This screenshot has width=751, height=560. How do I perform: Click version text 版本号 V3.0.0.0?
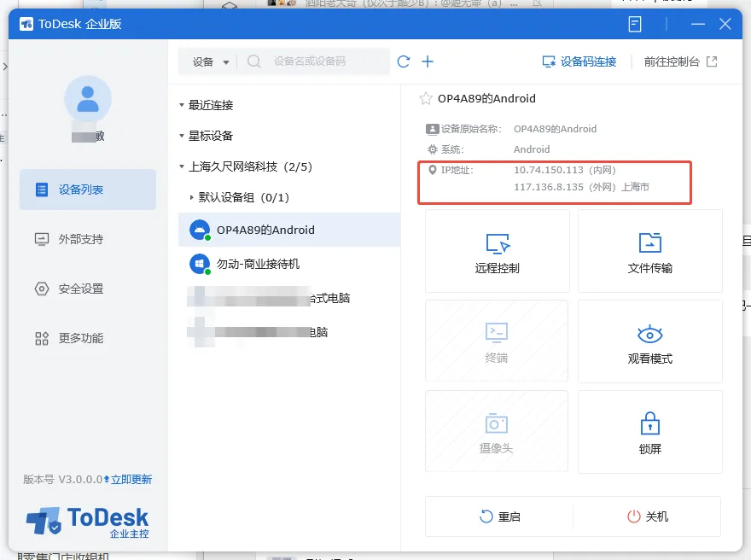click(63, 480)
